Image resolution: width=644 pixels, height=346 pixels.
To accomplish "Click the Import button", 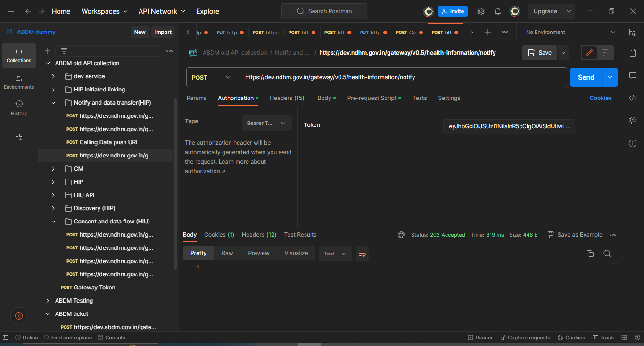I will 163,32.
